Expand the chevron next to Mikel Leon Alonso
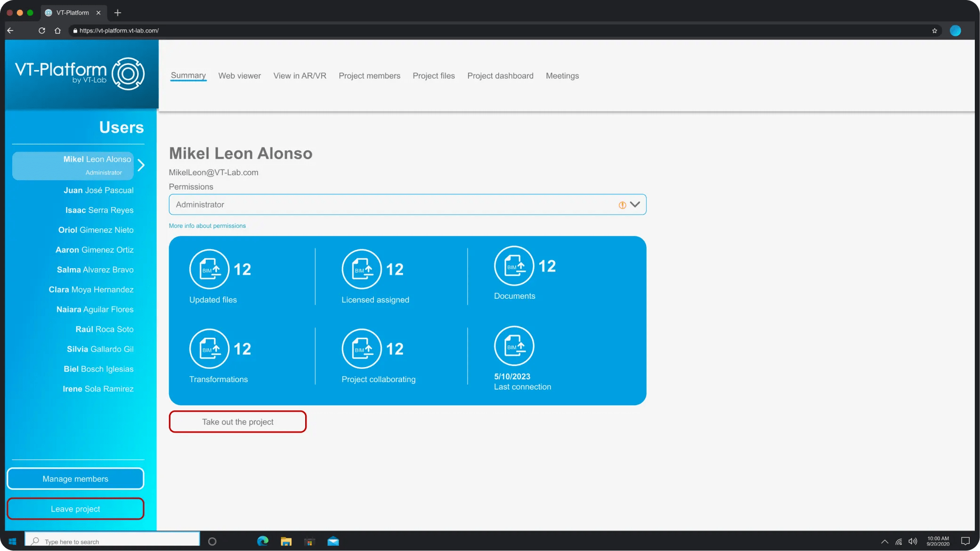Viewport: 980px width, 551px height. (x=141, y=165)
